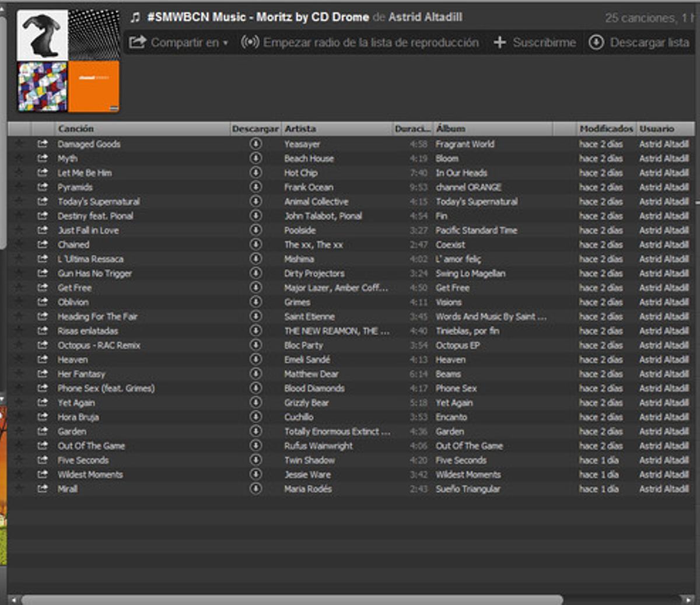Sort by Álbum column header
This screenshot has height=605, width=700.
pos(493,128)
